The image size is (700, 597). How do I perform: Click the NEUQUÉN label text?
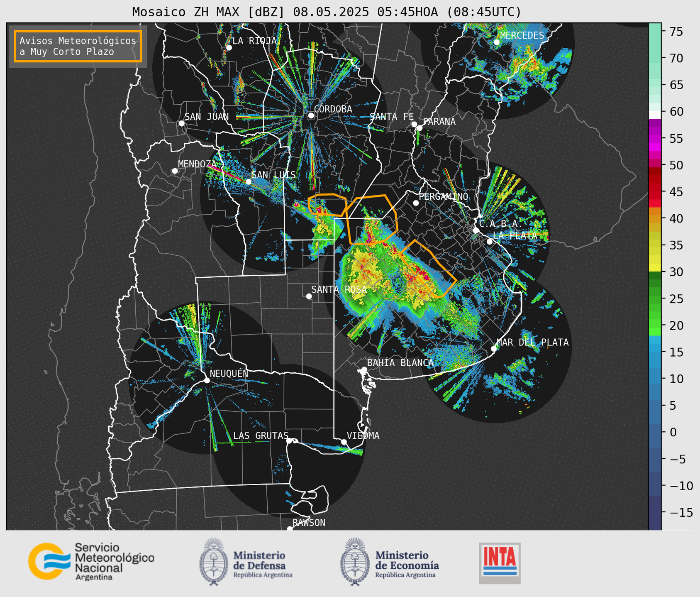point(229,373)
